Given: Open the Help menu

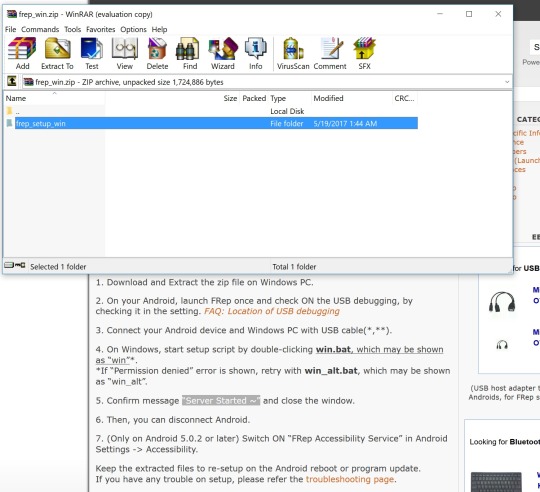Looking at the screenshot, I should pos(159,29).
